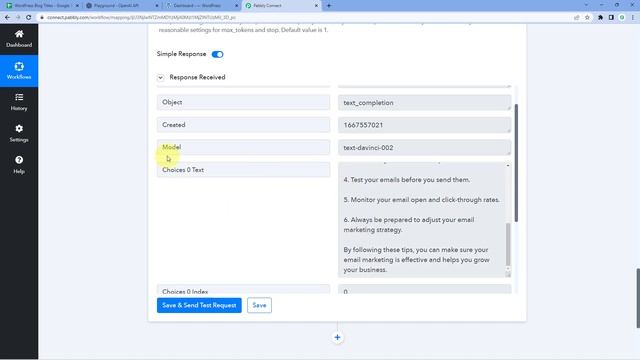Click the Response Received panel scrollbar

(x=516, y=163)
